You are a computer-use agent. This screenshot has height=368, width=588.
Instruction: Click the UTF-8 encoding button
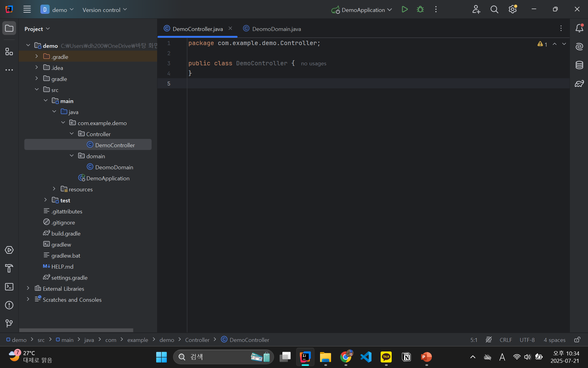click(x=527, y=340)
